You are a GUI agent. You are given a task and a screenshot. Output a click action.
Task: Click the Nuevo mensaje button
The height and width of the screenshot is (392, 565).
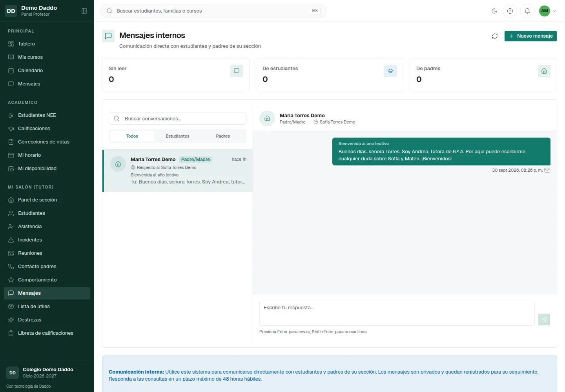coord(530,36)
